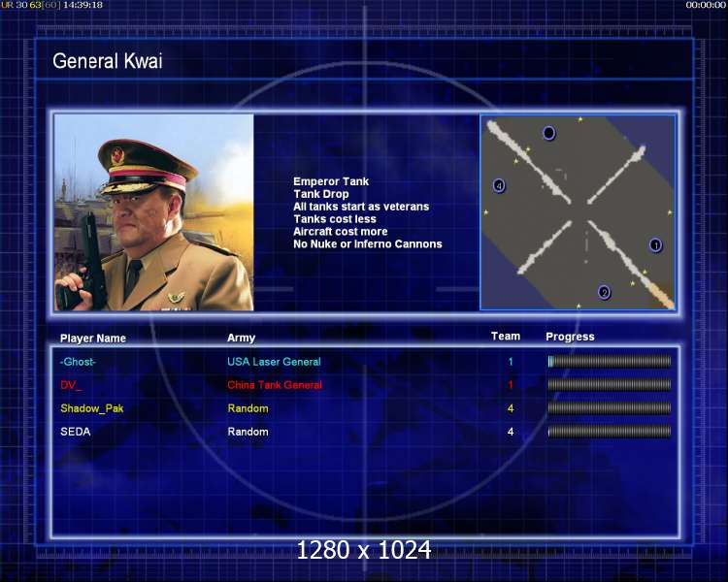The width and height of the screenshot is (728, 582).
Task: Click General Kwai's portrait image
Action: coord(154,212)
